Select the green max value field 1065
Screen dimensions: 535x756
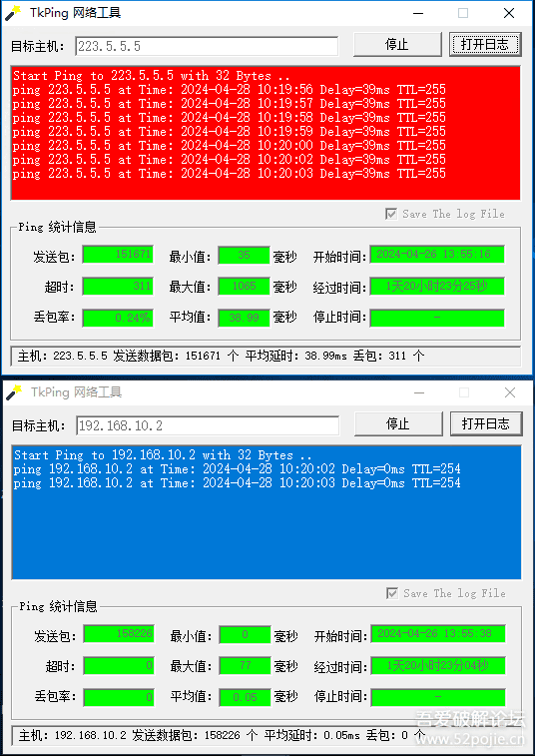pyautogui.click(x=244, y=286)
